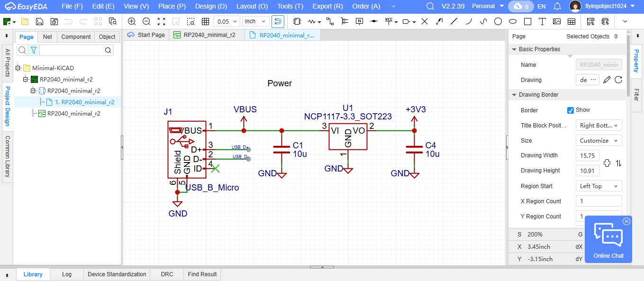The height and width of the screenshot is (281, 644).
Task: Open the inch units dropdown
Action: (255, 21)
